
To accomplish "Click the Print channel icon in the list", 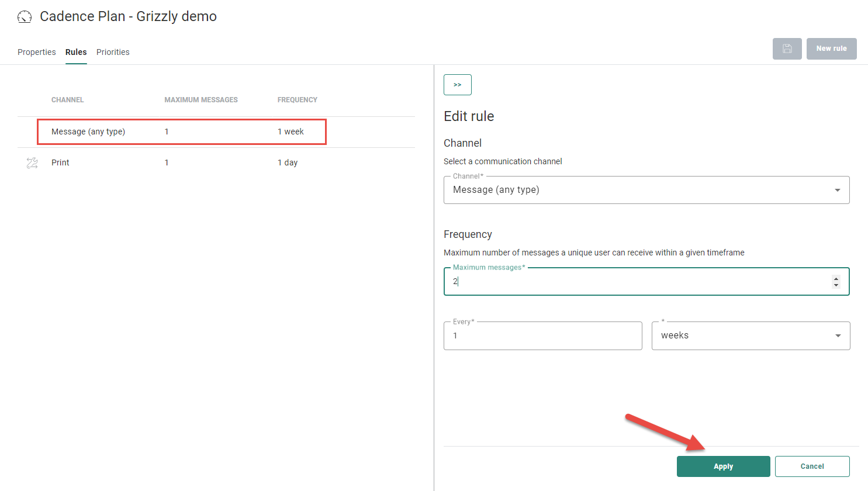I will point(32,163).
